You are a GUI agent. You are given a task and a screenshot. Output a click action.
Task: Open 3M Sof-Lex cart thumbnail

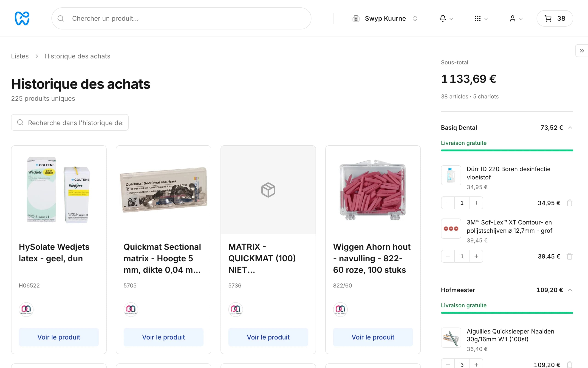click(x=451, y=229)
